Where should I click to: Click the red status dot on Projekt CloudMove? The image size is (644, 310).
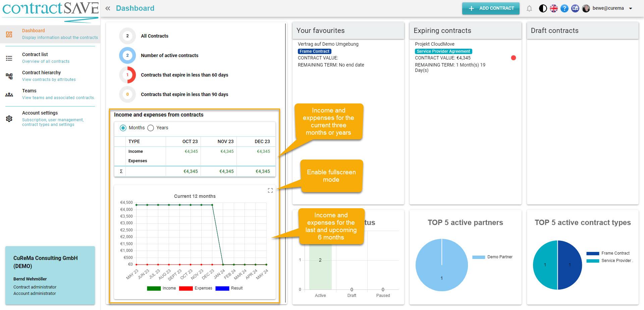pyautogui.click(x=513, y=58)
